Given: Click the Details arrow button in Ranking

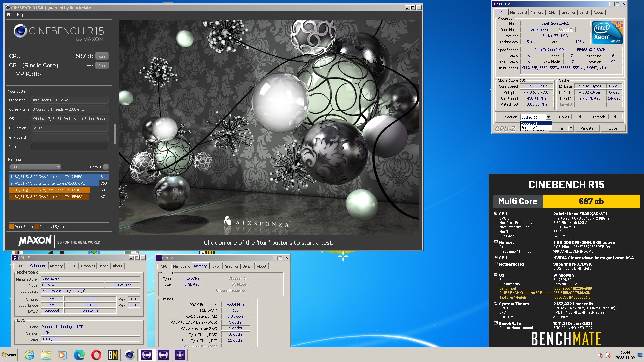Looking at the screenshot, I should pyautogui.click(x=106, y=167).
